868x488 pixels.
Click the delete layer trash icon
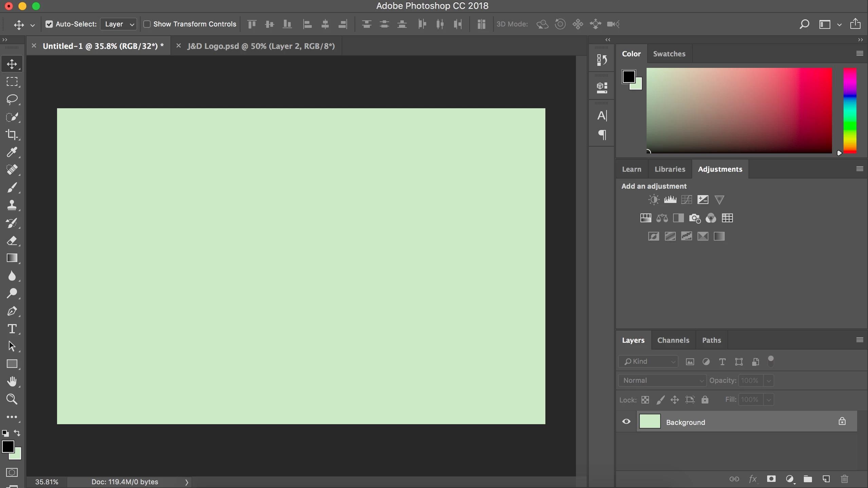pyautogui.click(x=845, y=479)
